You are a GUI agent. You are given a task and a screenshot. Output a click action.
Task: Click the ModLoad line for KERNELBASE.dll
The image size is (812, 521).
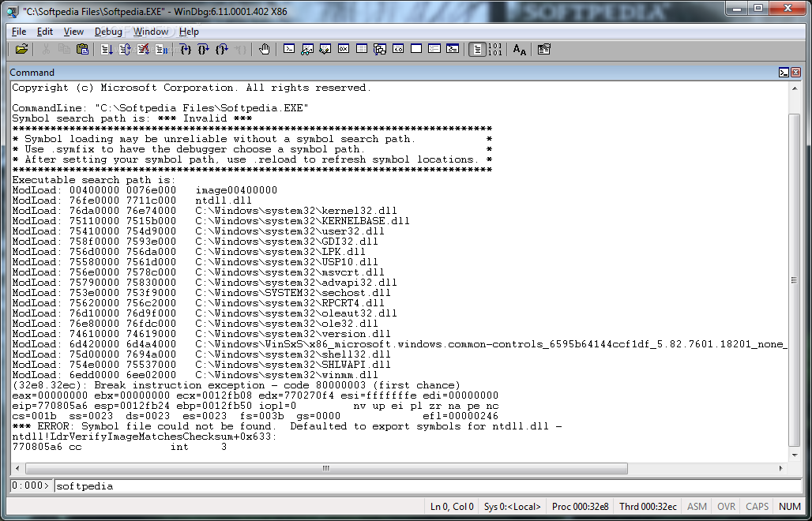point(211,221)
